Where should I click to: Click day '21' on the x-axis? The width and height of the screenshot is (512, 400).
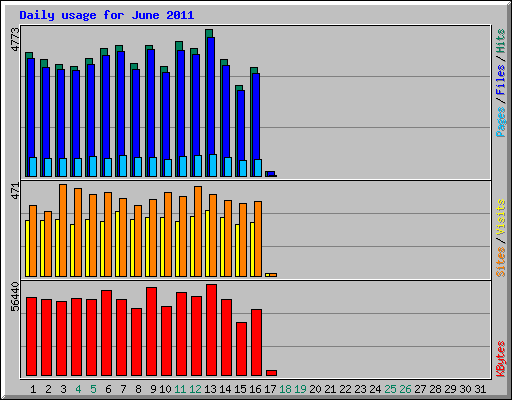coord(330,389)
